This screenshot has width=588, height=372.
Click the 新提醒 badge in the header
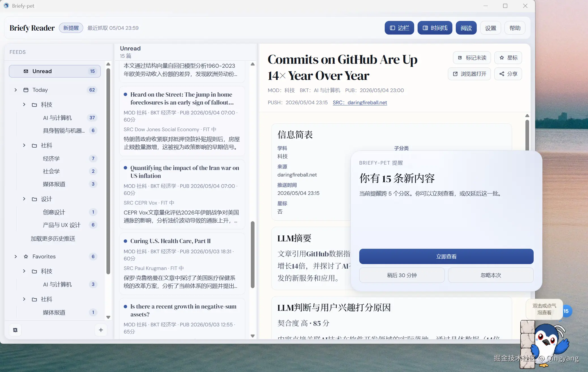click(71, 28)
